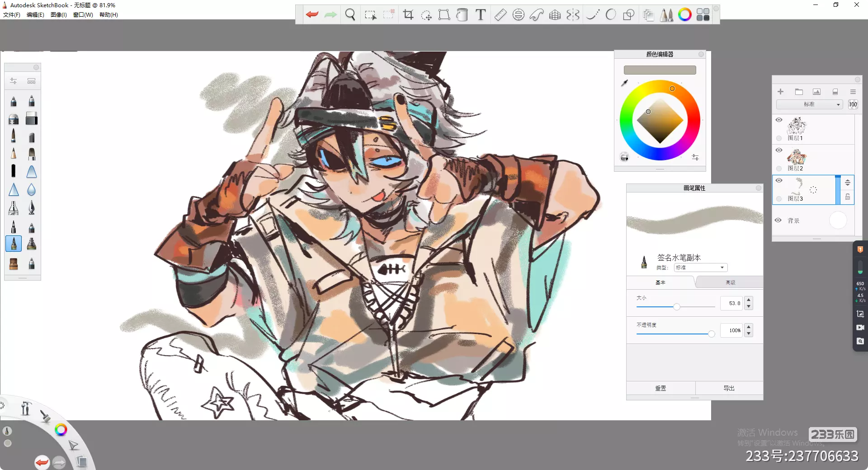Click the 导出 export button
This screenshot has height=470, width=868.
[729, 388]
